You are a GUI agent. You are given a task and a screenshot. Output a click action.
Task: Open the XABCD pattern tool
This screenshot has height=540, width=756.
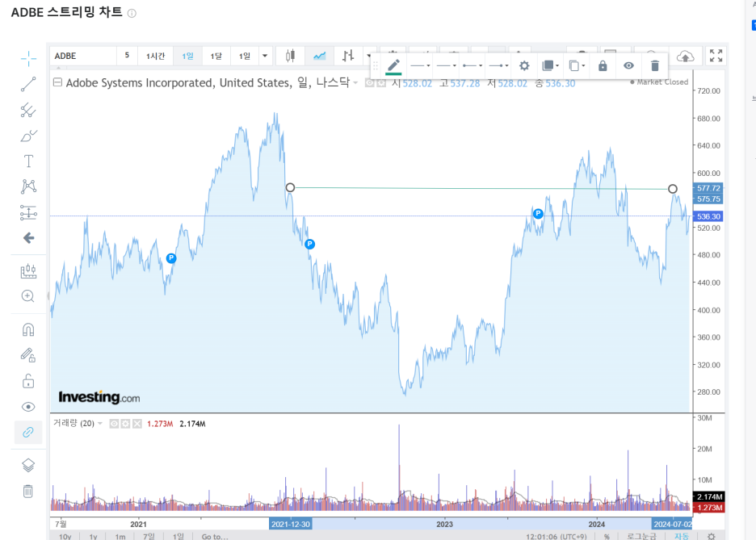point(28,186)
